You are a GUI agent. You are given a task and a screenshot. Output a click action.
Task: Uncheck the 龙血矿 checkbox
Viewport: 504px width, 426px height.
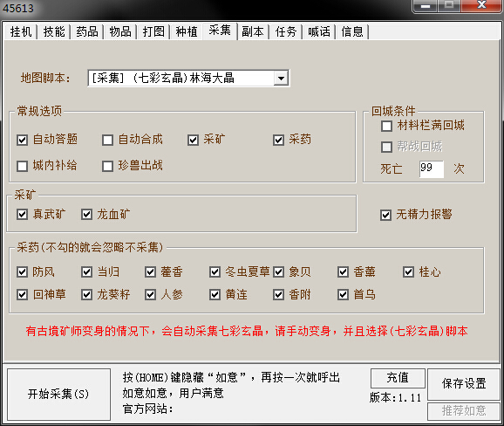point(87,214)
